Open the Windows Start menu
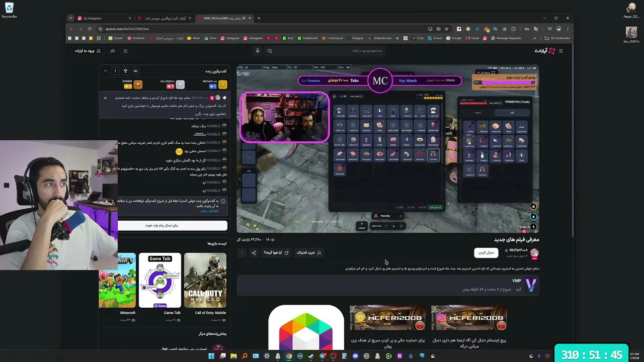Viewport: 644px width, 362px height. pyautogui.click(x=211, y=356)
